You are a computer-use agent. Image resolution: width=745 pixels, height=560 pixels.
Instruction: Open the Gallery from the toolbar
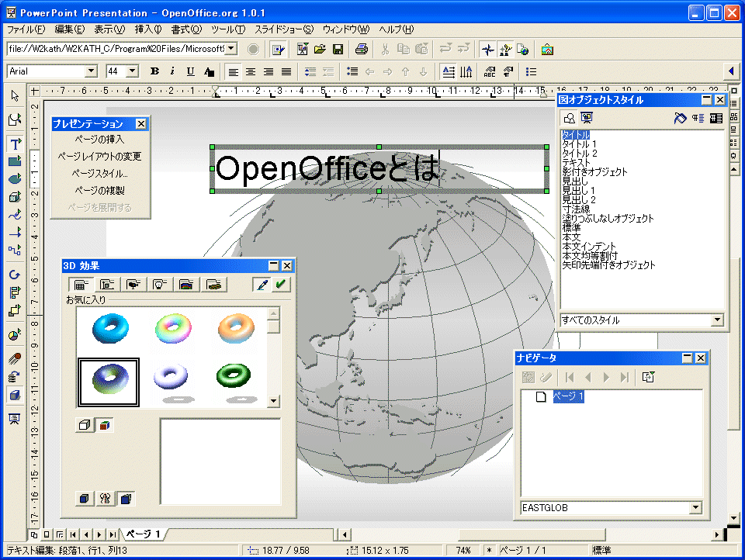[x=547, y=50]
